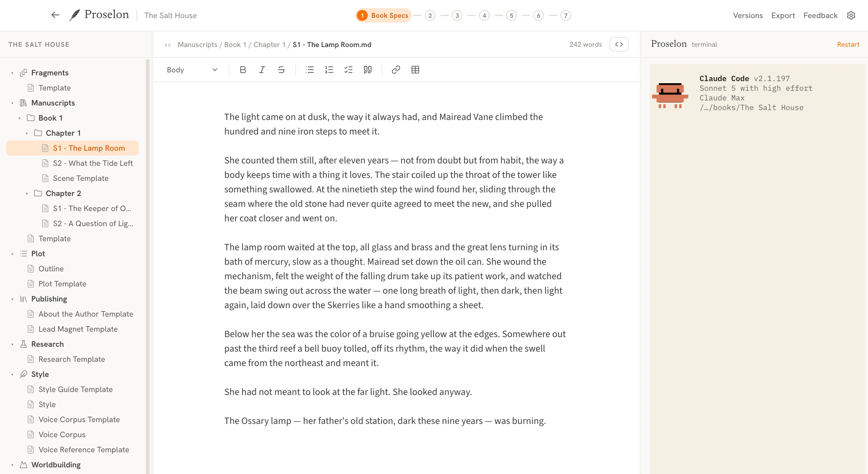Viewport: 868px width, 474px height.
Task: Select step 1 Book Specs
Action: (x=383, y=15)
